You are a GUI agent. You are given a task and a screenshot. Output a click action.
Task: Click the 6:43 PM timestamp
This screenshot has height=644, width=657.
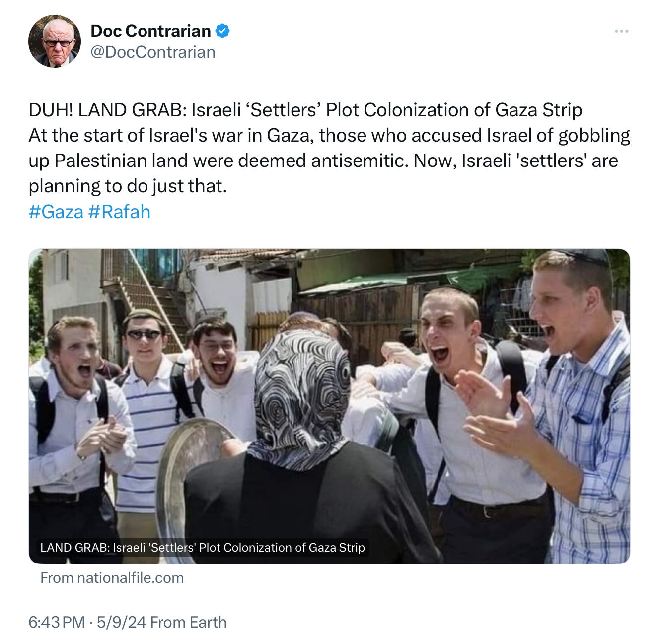pyautogui.click(x=57, y=622)
